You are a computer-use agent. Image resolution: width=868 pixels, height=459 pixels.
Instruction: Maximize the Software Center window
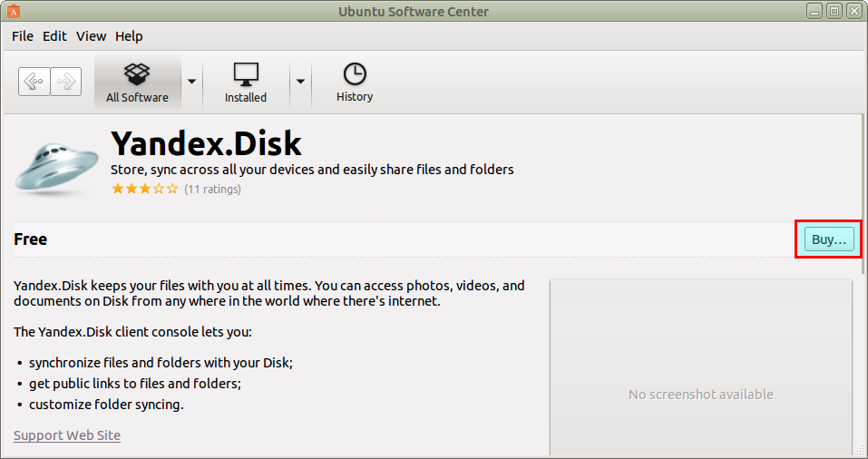(x=834, y=11)
